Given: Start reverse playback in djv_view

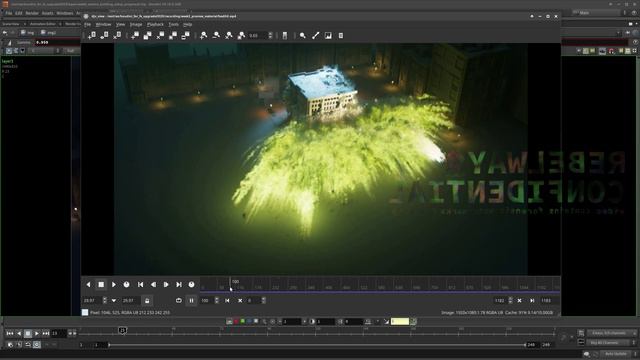Looking at the screenshot, I should coord(88,284).
